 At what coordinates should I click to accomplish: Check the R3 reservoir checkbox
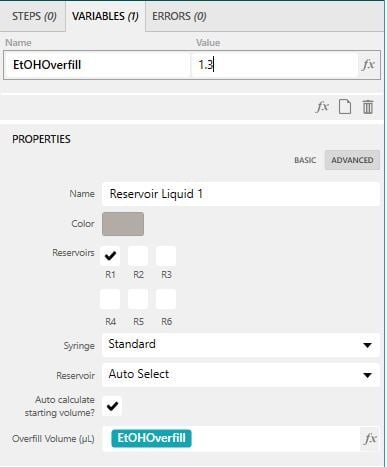coord(166,256)
